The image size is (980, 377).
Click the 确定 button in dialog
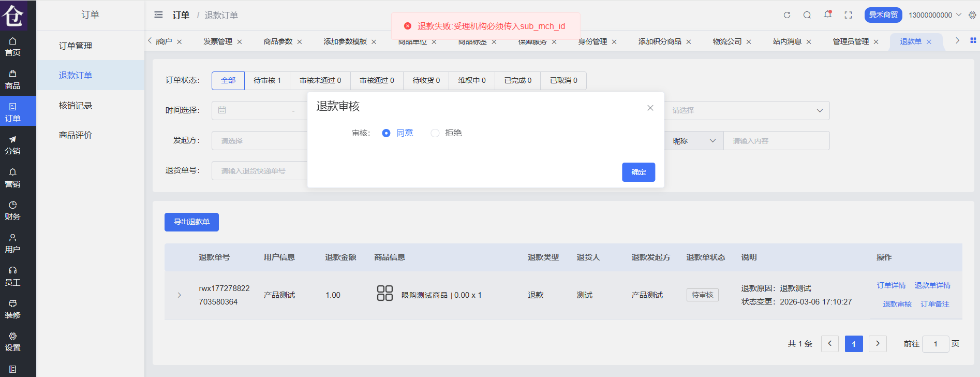[638, 172]
